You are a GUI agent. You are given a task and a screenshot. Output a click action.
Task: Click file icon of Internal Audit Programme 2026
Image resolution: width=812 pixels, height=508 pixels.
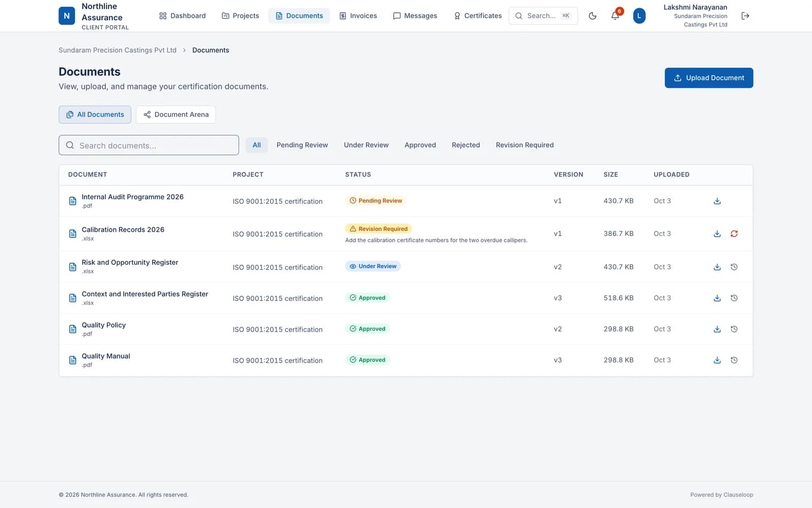click(x=73, y=201)
